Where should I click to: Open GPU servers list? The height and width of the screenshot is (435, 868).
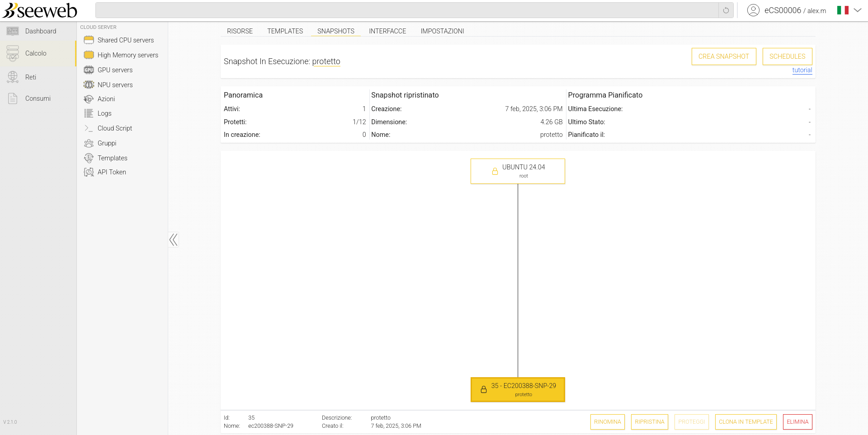tap(115, 70)
